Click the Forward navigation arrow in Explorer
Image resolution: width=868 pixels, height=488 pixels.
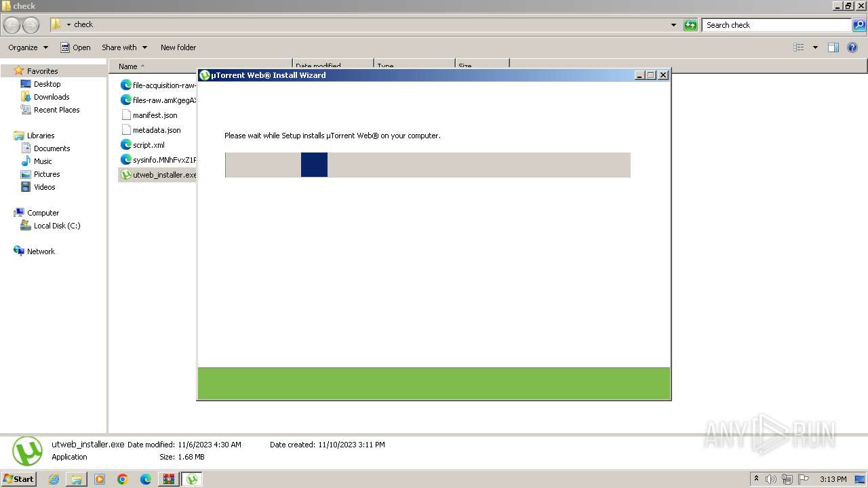tap(31, 25)
